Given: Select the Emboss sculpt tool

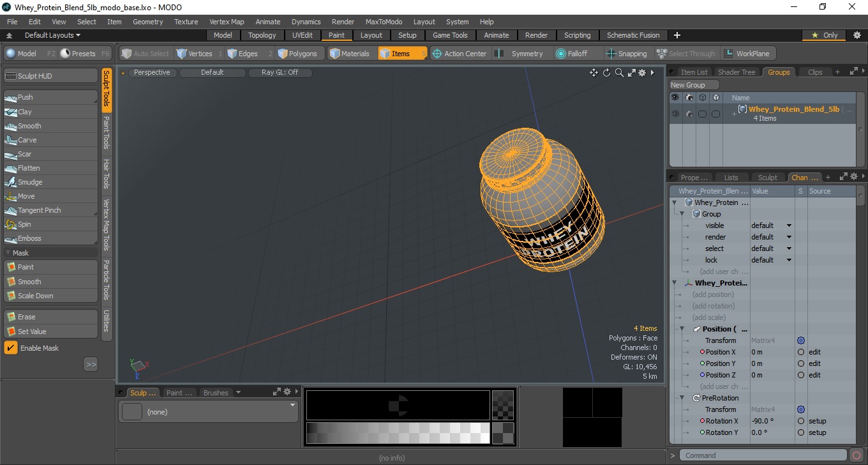Looking at the screenshot, I should [51, 238].
